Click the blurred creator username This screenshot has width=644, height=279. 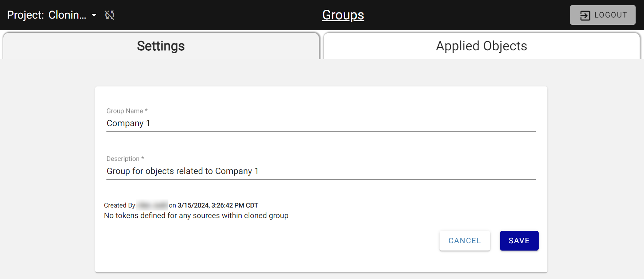[x=153, y=205]
